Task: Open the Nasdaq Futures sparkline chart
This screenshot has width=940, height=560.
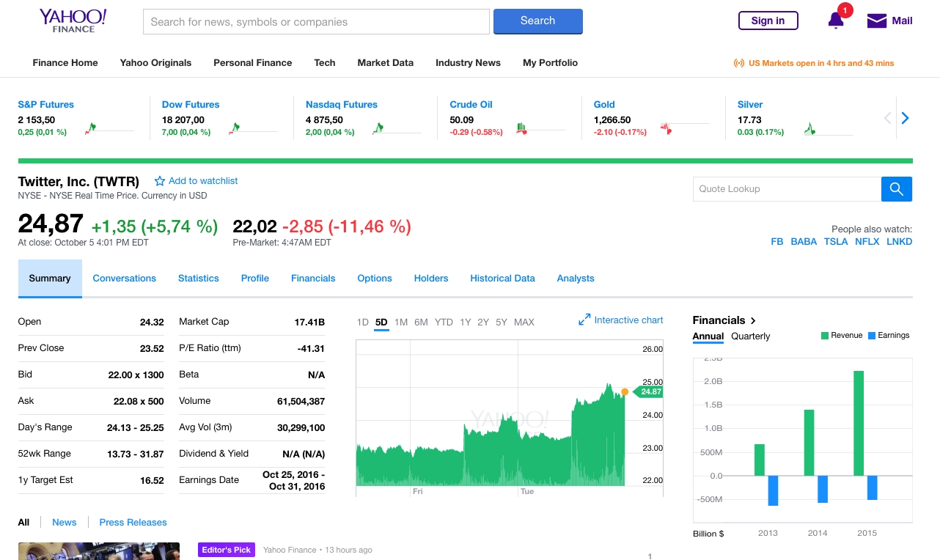Action: 397,128
